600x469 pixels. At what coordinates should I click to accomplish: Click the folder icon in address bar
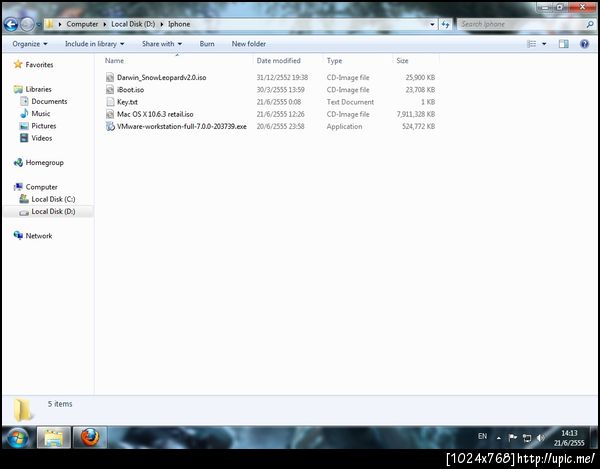[x=49, y=24]
